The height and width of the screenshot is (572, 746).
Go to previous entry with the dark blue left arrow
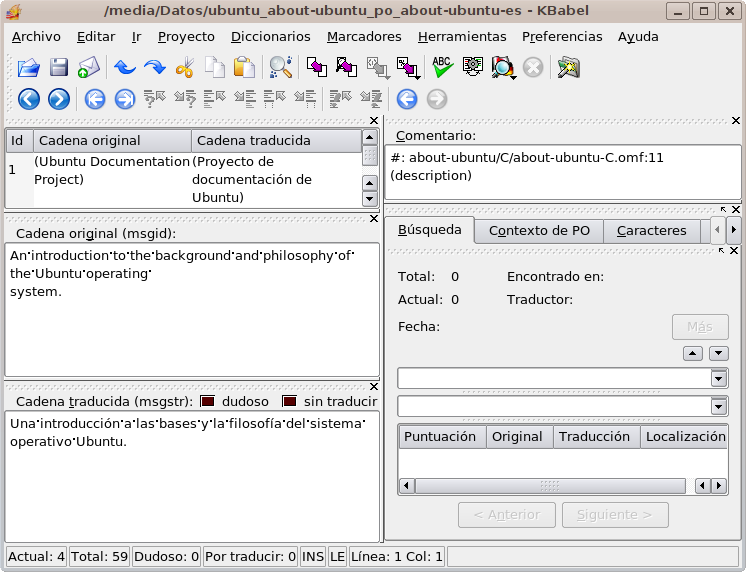click(29, 99)
